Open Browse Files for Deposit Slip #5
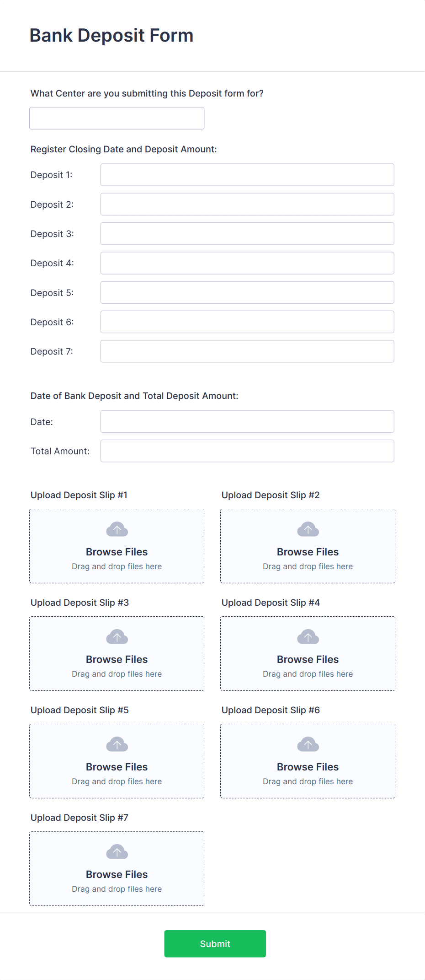Image resolution: width=425 pixels, height=980 pixels. click(x=117, y=767)
